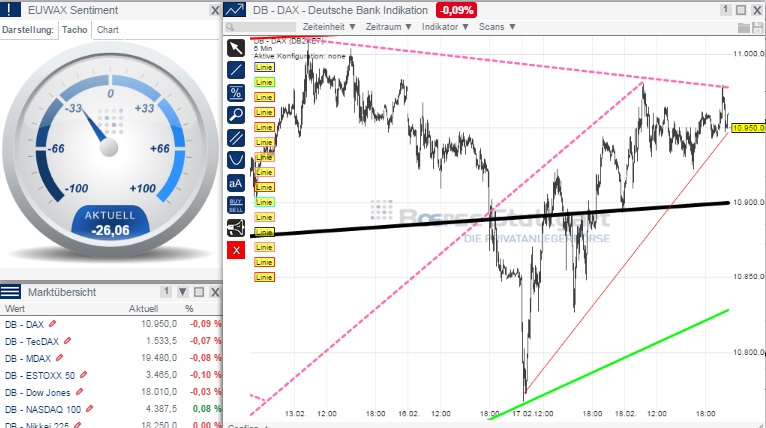The width and height of the screenshot is (766, 428).
Task: Click the red -0,09% badge in chart title
Action: [x=456, y=10]
